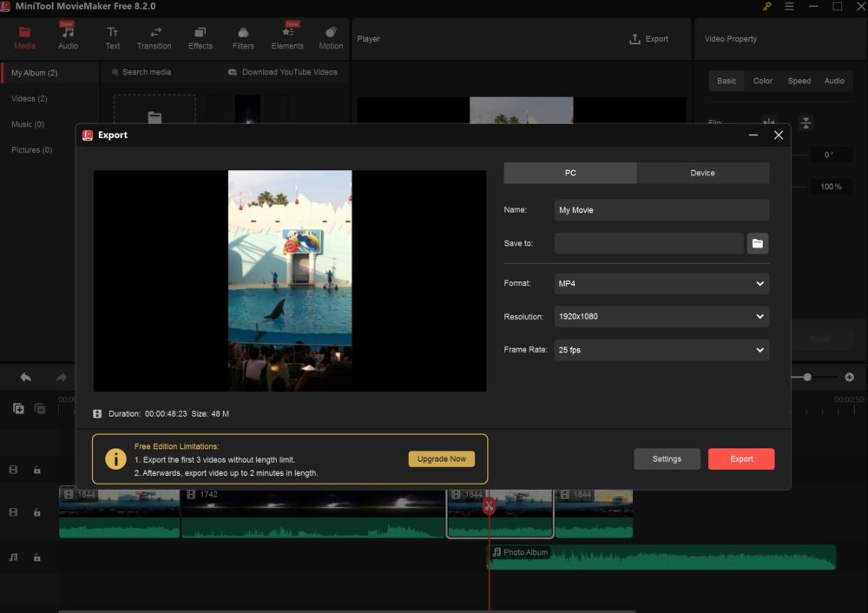
Task: Select Pictures (0) category
Action: (31, 149)
